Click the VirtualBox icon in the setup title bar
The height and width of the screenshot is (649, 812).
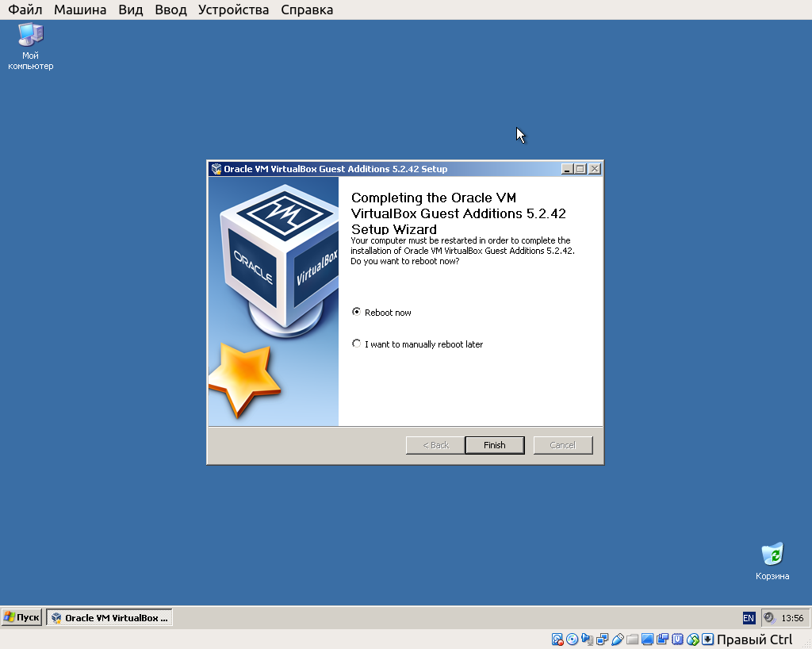[216, 169]
